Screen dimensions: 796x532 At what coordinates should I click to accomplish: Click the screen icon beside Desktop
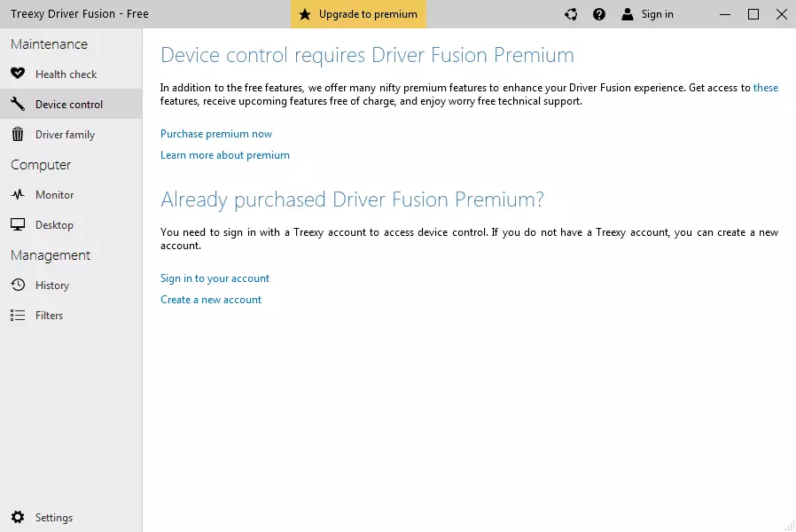click(x=18, y=224)
